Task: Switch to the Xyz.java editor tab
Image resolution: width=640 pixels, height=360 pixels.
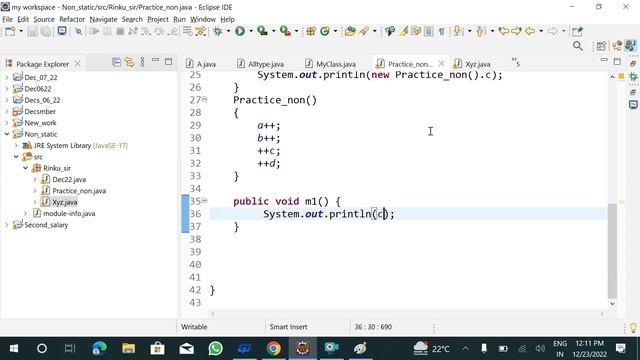Action: pyautogui.click(x=472, y=64)
